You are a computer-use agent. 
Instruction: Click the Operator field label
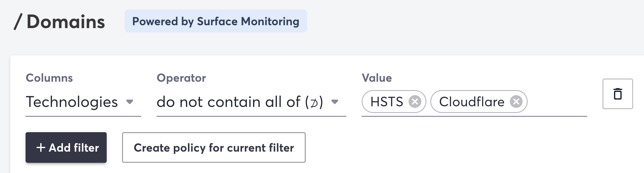(181, 78)
